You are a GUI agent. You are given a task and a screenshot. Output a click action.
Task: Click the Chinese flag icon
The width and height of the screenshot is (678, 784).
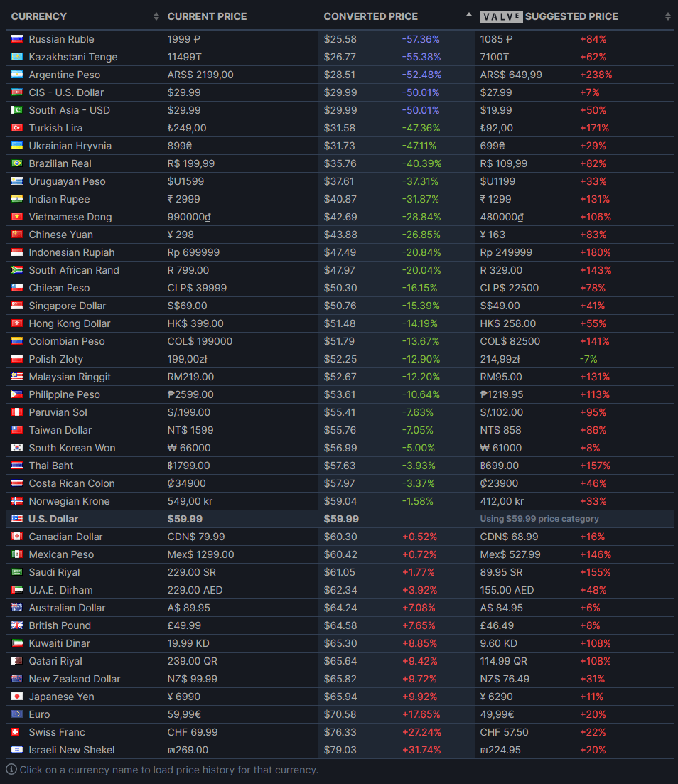point(17,234)
